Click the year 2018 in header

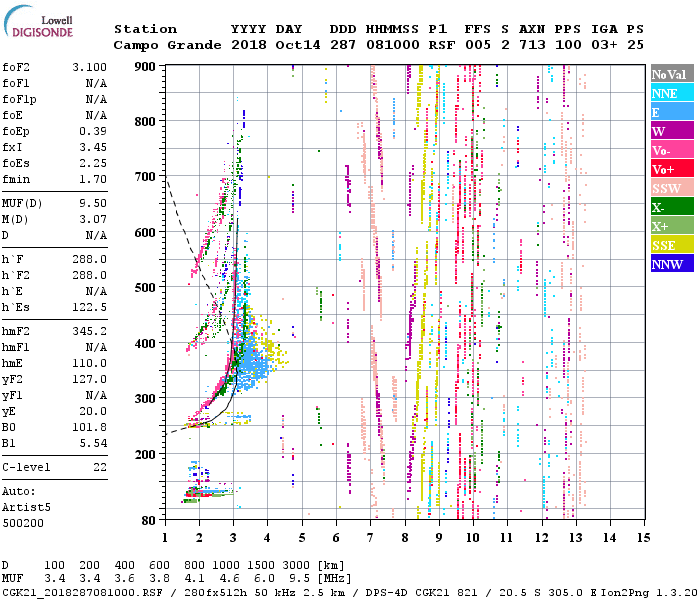[x=249, y=45]
